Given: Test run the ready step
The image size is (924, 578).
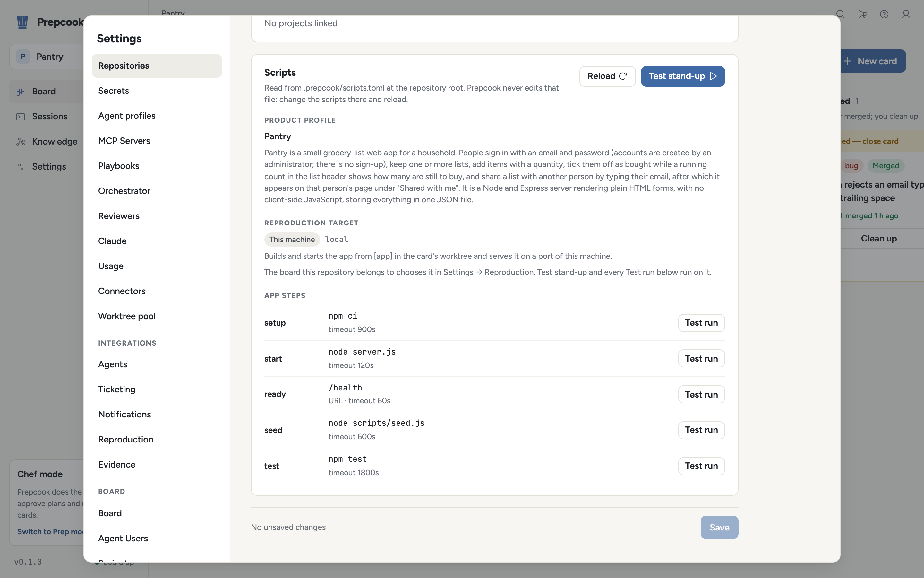Looking at the screenshot, I should click(x=701, y=394).
